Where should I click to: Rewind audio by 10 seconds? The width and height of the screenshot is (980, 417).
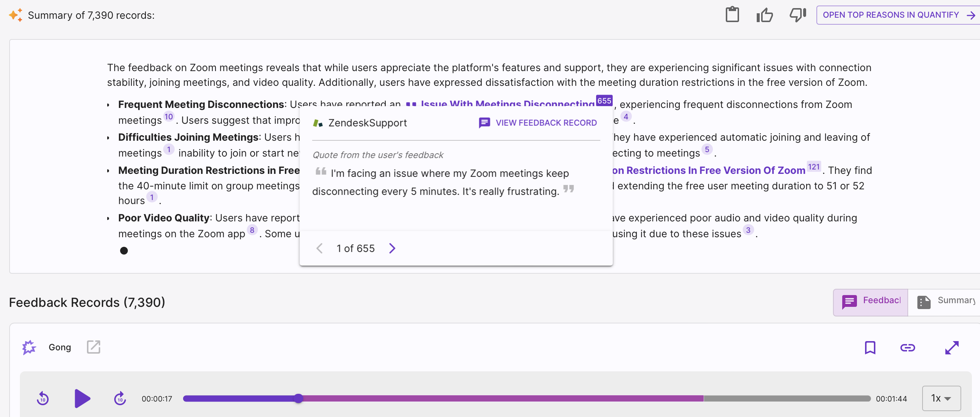point(43,398)
